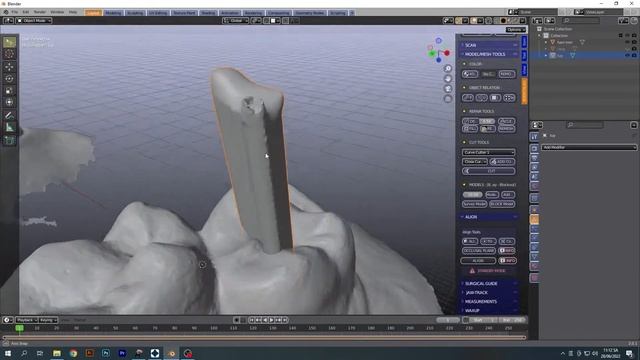Select the Rotate tool
This screenshot has height=360, width=640.
[9, 78]
